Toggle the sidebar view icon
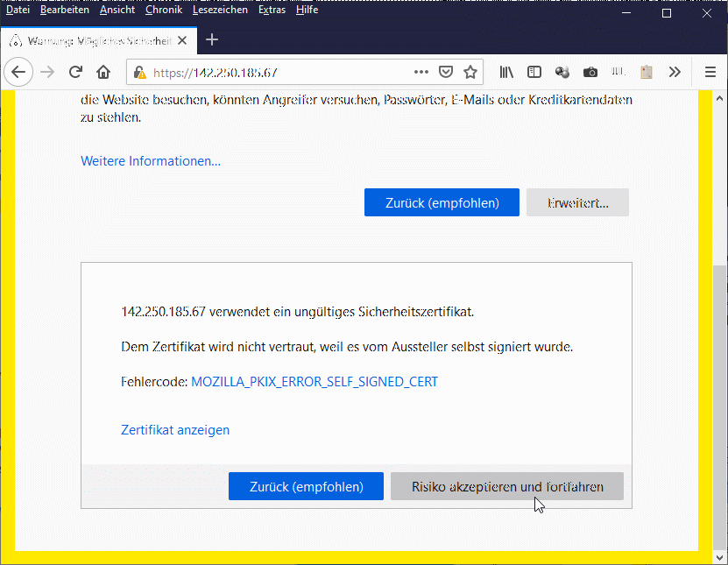 (x=534, y=72)
